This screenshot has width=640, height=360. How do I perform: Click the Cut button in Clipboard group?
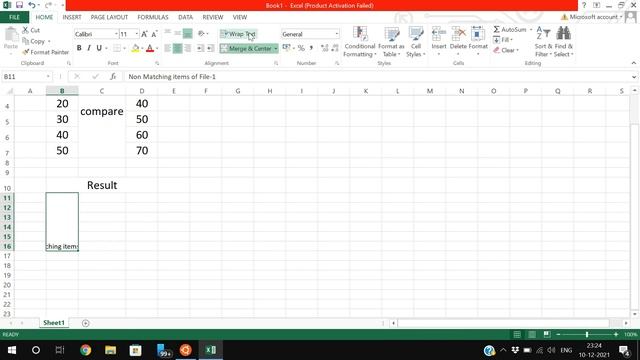(31, 30)
